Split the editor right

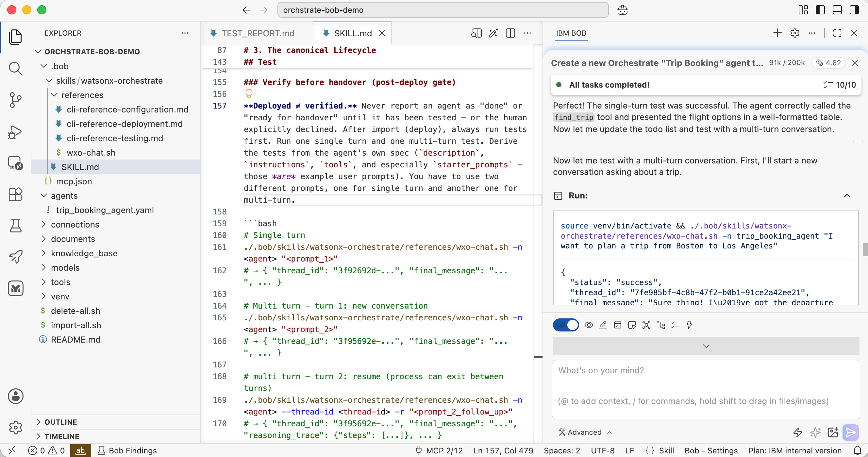(x=510, y=33)
